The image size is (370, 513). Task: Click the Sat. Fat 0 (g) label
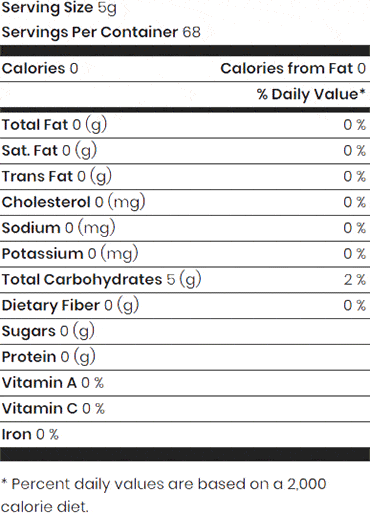pyautogui.click(x=49, y=151)
